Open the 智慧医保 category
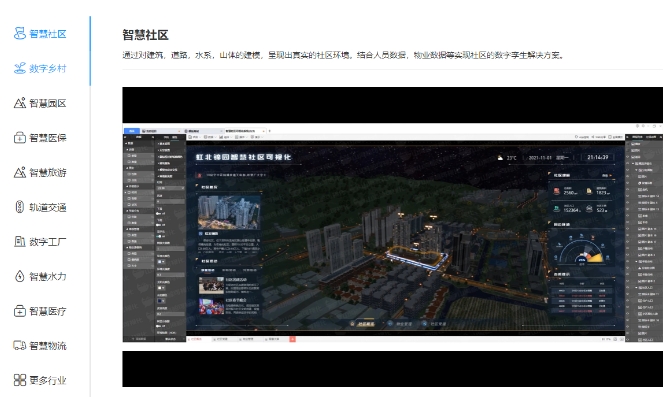Viewport: 664px width, 397px height. [x=40, y=138]
